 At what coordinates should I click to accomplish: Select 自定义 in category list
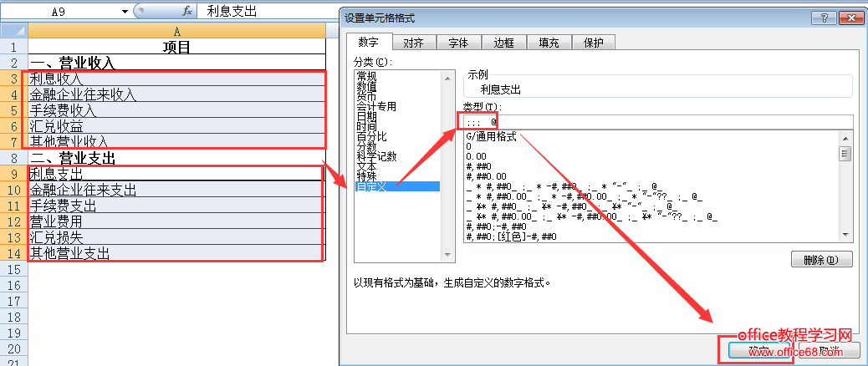[397, 186]
